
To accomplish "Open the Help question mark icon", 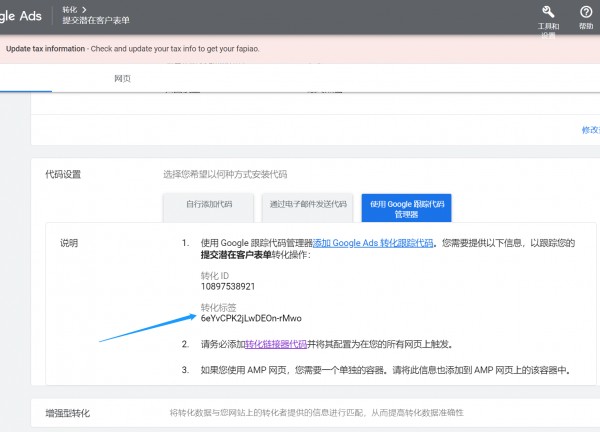I will (586, 12).
